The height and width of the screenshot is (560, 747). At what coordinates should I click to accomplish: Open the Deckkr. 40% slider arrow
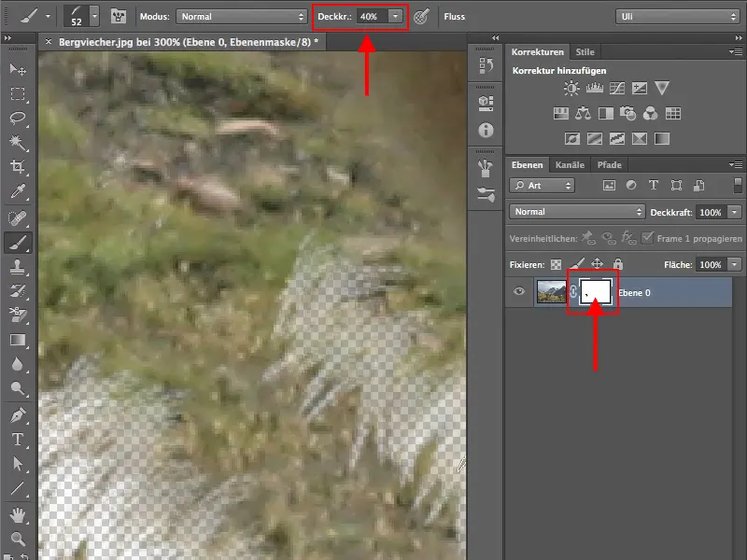pos(395,16)
